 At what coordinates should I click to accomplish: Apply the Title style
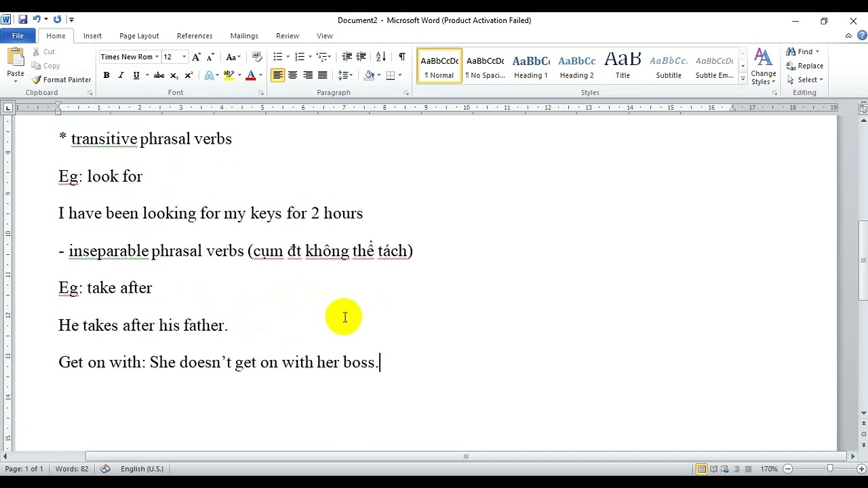623,66
